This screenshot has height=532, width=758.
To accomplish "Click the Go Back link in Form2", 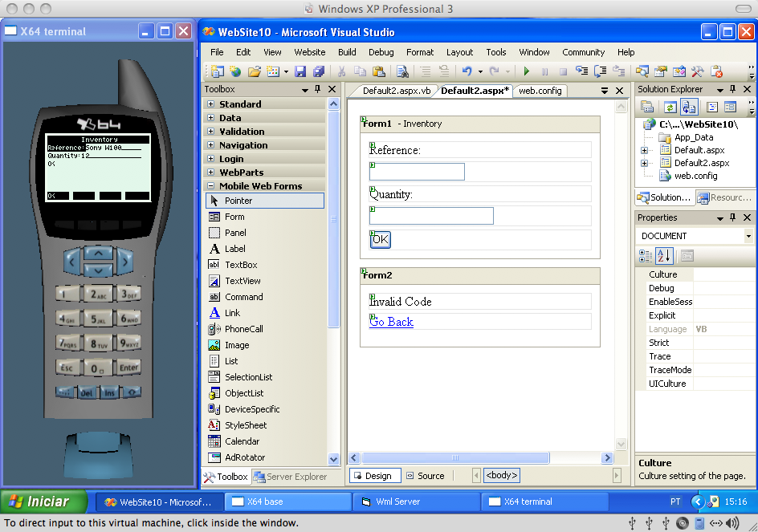I will (x=391, y=322).
